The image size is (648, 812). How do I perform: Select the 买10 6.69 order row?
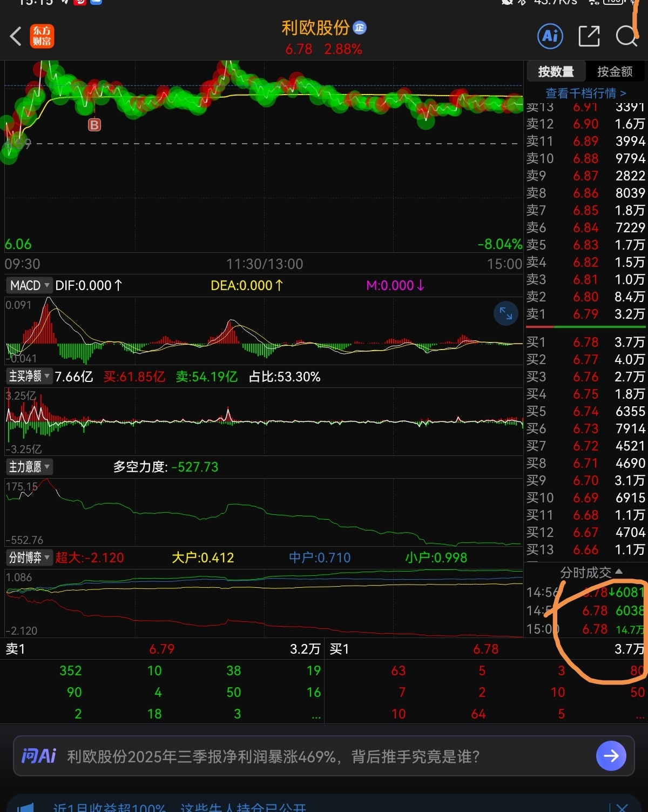586,498
